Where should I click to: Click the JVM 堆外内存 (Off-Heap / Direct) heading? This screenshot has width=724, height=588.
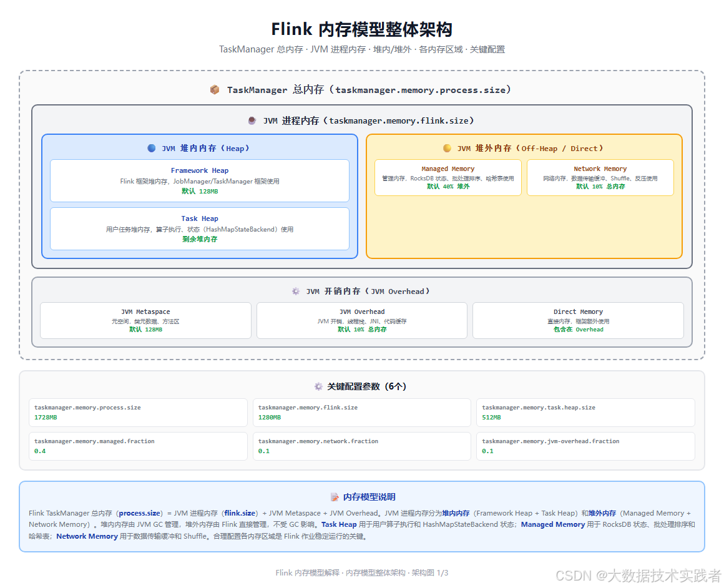530,149
